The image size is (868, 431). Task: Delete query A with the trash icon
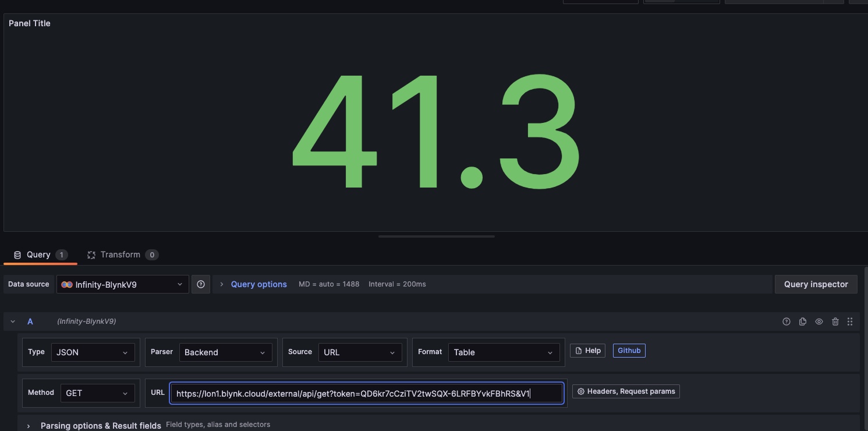[835, 321]
